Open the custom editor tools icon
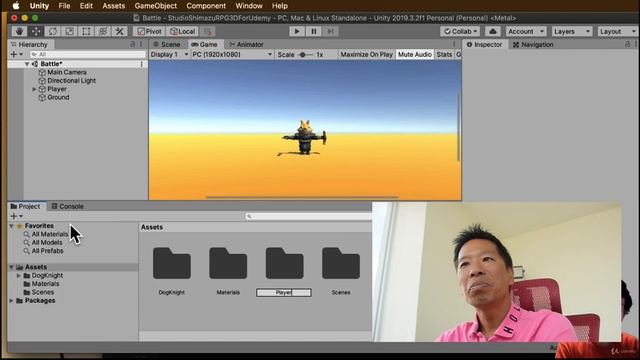The image size is (640, 360). coord(119,31)
